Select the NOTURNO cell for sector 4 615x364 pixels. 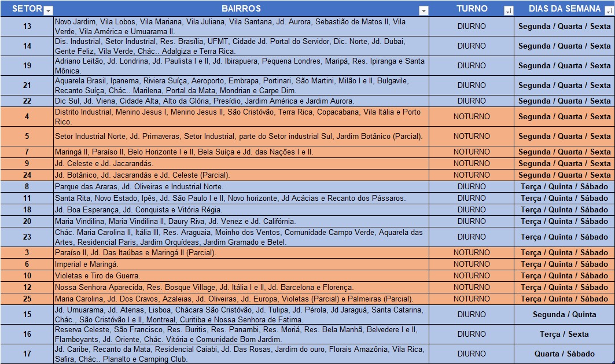pos(472,117)
